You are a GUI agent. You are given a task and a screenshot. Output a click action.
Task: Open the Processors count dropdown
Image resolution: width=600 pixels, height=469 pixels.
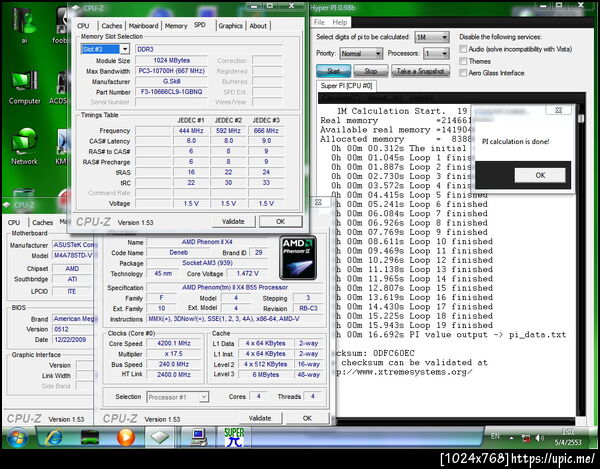point(436,54)
